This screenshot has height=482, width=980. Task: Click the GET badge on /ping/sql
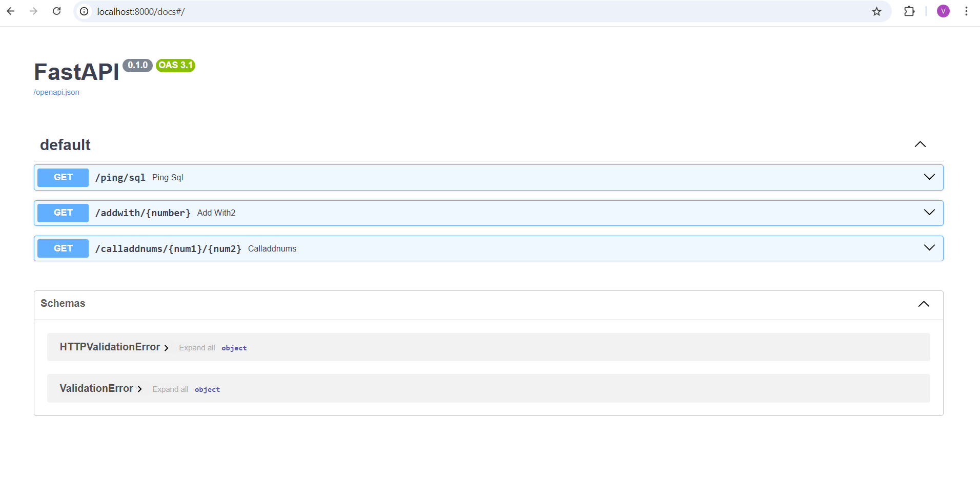[x=62, y=177]
